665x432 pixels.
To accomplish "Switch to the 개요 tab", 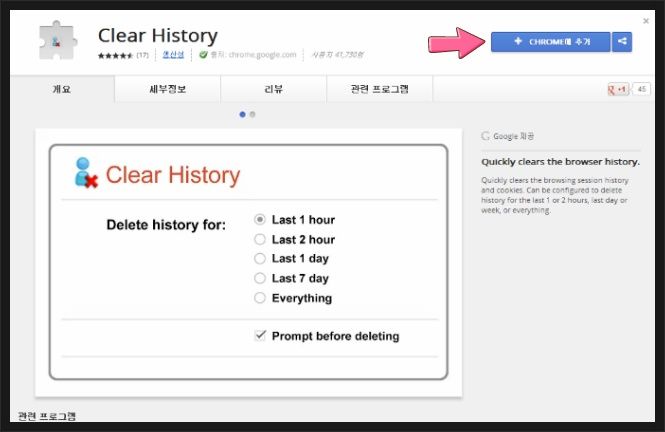I will 62,89.
